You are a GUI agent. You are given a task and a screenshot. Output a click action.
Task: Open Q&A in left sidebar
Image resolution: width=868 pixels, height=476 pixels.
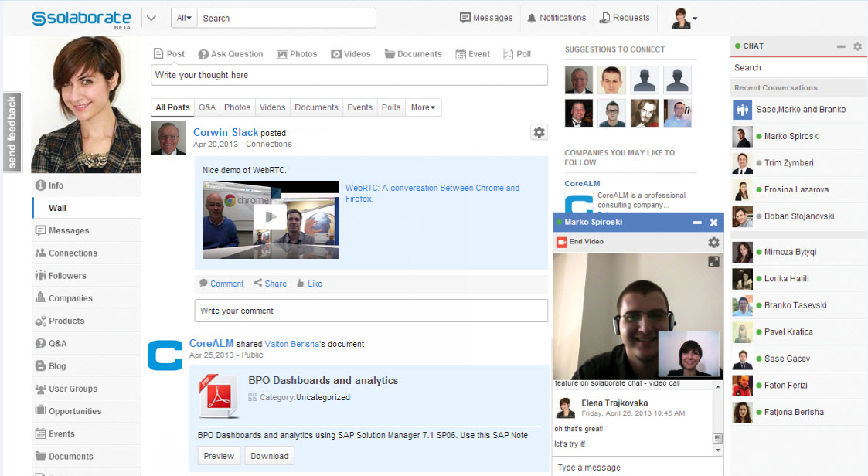pos(87,343)
